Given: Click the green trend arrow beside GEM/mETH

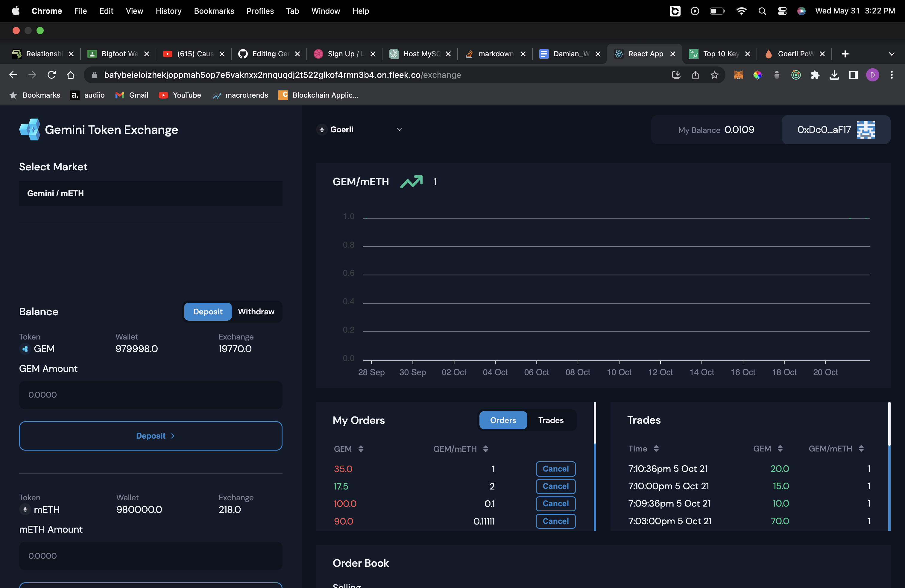Looking at the screenshot, I should [412, 182].
